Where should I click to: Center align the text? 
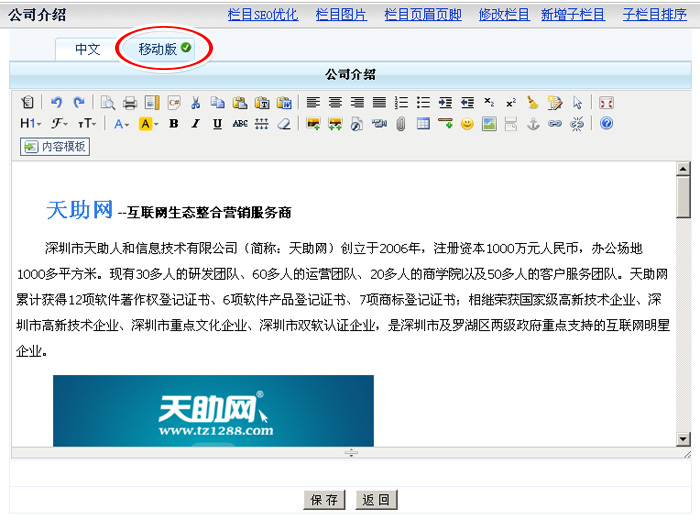coord(335,103)
